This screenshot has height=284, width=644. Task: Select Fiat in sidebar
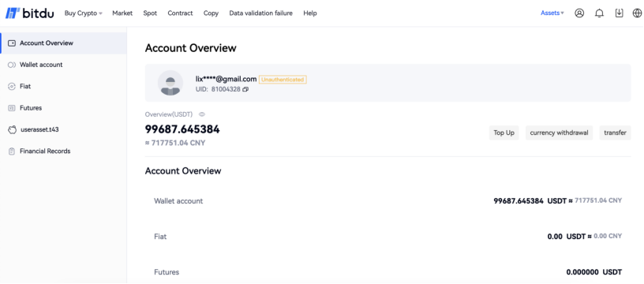[x=64, y=86]
